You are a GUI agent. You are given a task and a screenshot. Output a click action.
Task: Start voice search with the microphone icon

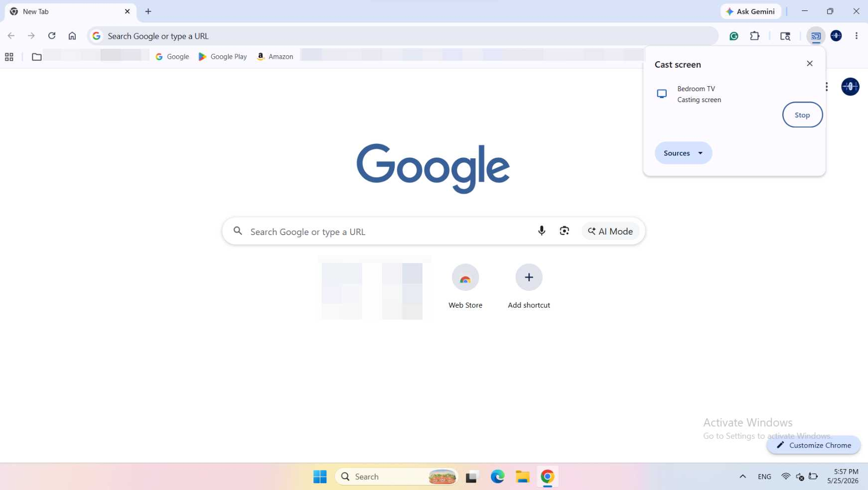point(542,231)
